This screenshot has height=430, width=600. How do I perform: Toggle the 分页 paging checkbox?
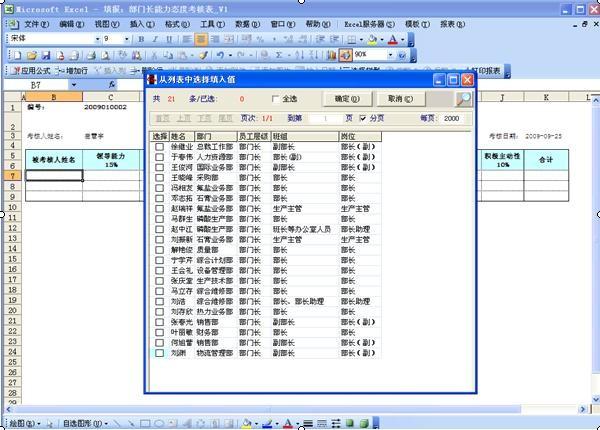pyautogui.click(x=363, y=118)
